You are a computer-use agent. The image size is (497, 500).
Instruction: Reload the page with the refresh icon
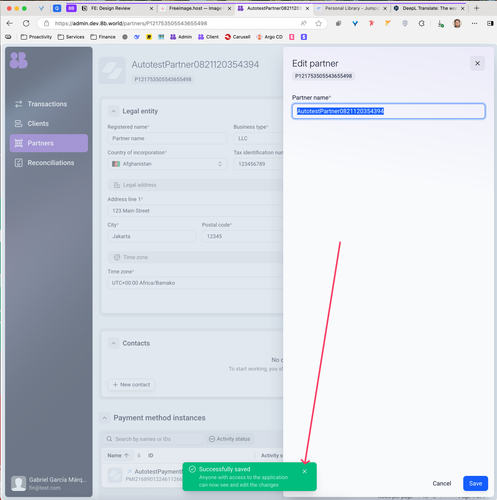26,23
